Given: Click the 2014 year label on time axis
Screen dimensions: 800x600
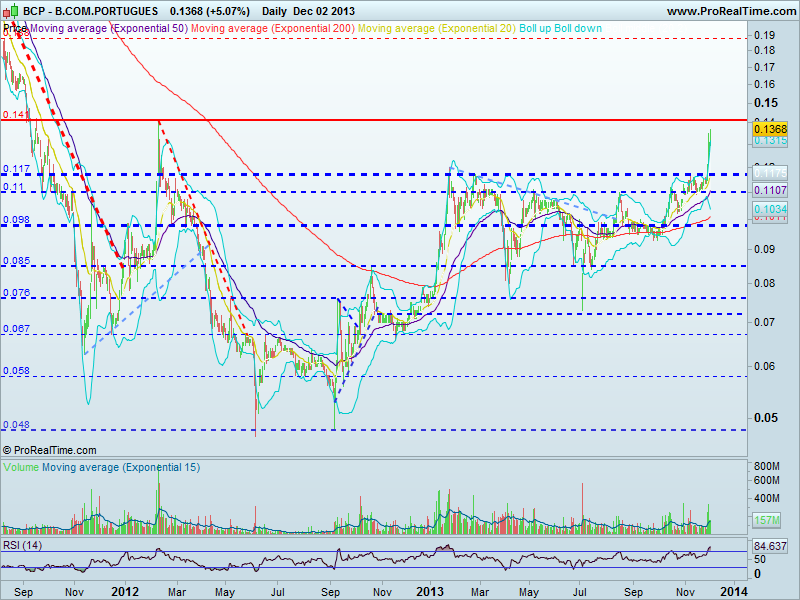Looking at the screenshot, I should point(734,592).
